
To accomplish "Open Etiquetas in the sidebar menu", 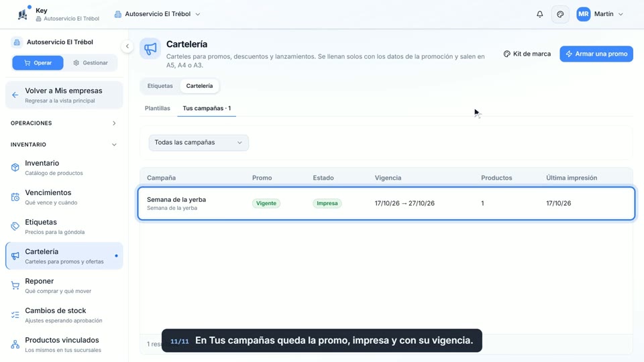I will [64, 227].
